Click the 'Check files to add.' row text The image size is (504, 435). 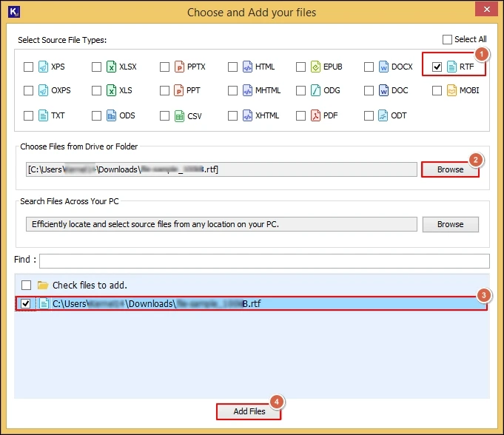(x=90, y=285)
